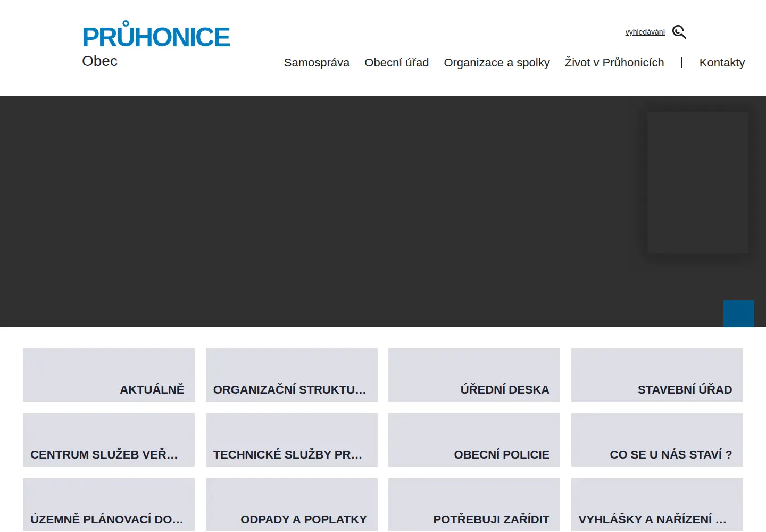Screen dimensions: 766x532
Task: Open ÚZEMNĚ PLÁNOVACÍ DO… tile
Action: [x=109, y=505]
